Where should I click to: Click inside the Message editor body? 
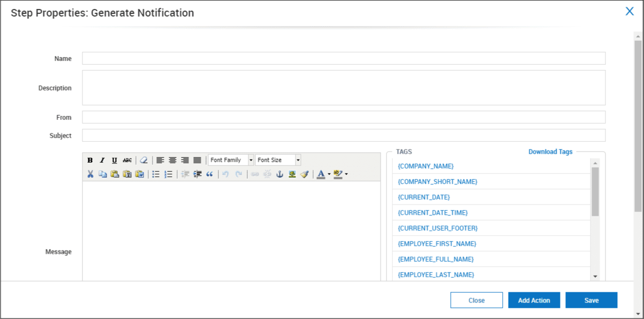click(231, 230)
